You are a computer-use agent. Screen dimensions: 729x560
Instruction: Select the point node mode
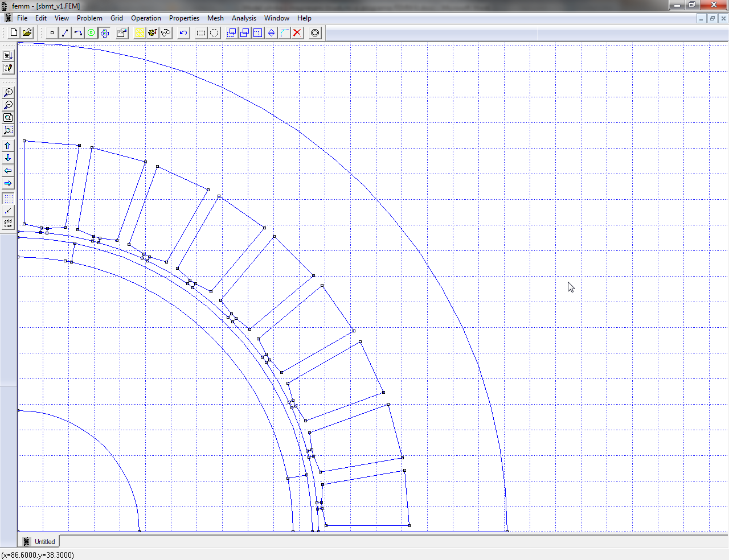(52, 32)
